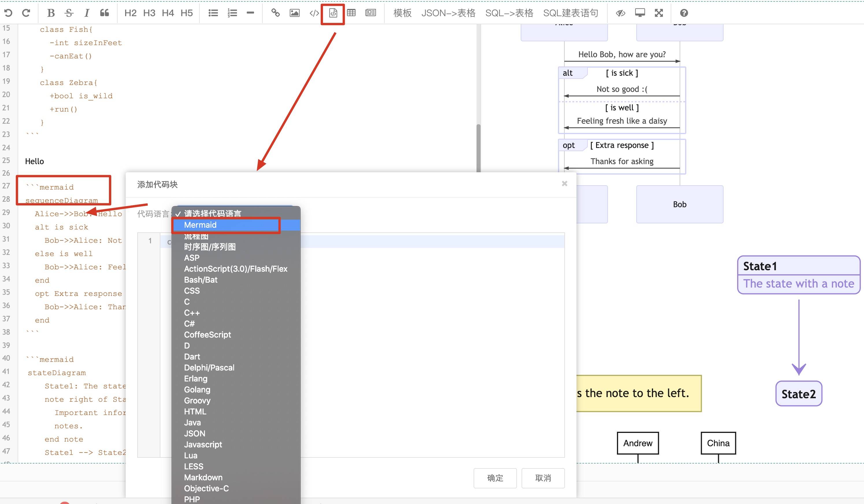Click State1 node in preview diagram
Screen dimensions: 864x504
tap(798, 275)
